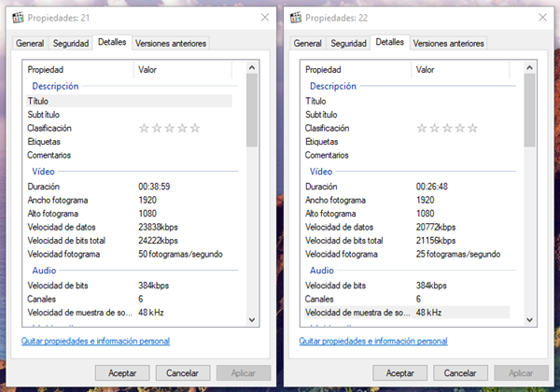
Task: Select Alto fotograma row in Propiedades: 22
Action: (x=407, y=214)
